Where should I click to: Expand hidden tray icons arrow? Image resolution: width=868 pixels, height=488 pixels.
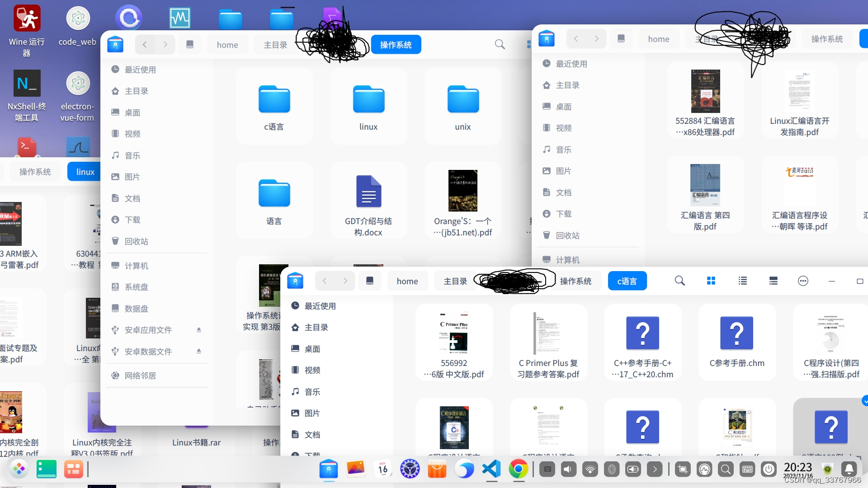[654, 469]
